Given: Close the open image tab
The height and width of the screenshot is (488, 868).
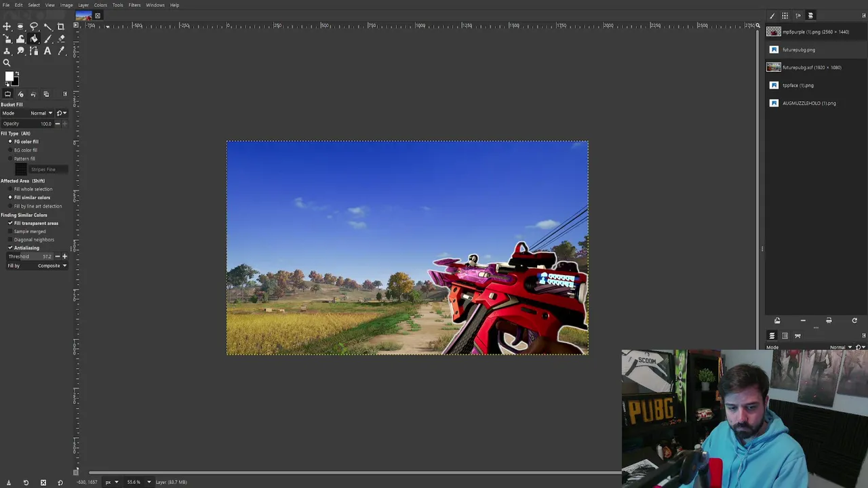Looking at the screenshot, I should [97, 16].
